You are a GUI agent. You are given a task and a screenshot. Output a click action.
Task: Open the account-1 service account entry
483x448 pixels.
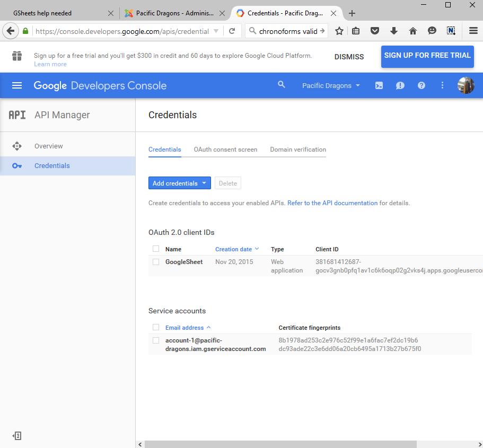click(x=215, y=345)
